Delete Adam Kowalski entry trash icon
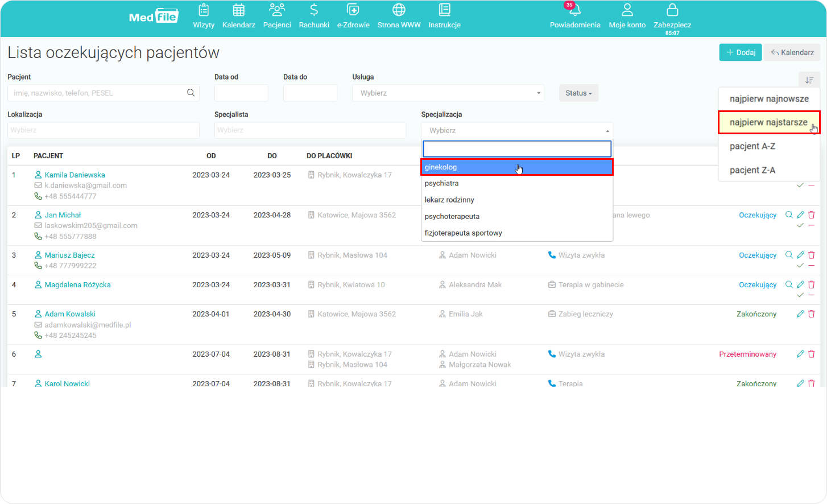 pyautogui.click(x=812, y=314)
